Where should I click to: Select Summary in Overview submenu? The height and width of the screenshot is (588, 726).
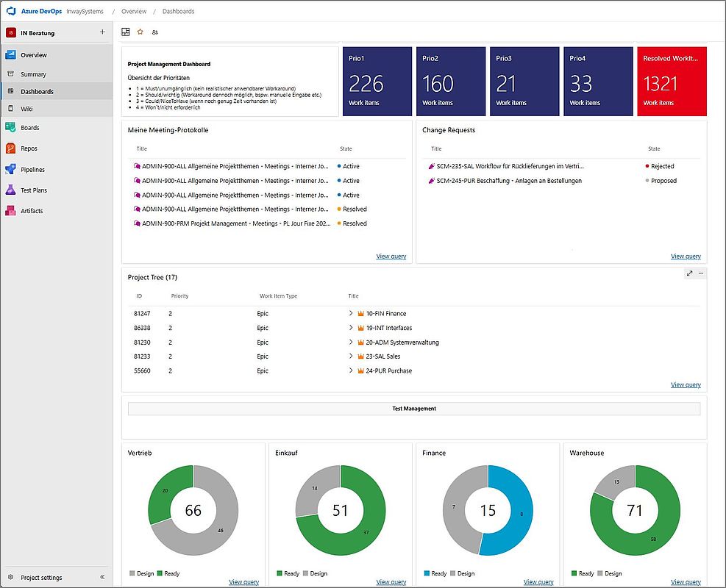click(x=33, y=74)
